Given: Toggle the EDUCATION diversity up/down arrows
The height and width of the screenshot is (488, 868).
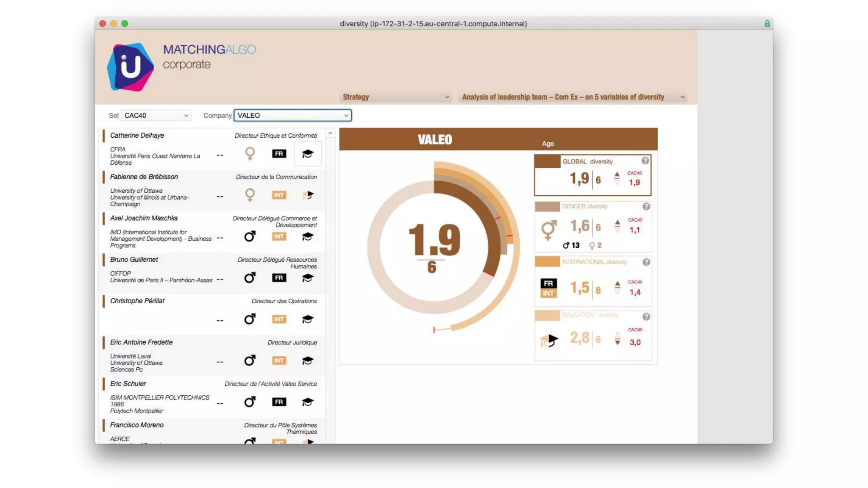Looking at the screenshot, I should 618,338.
